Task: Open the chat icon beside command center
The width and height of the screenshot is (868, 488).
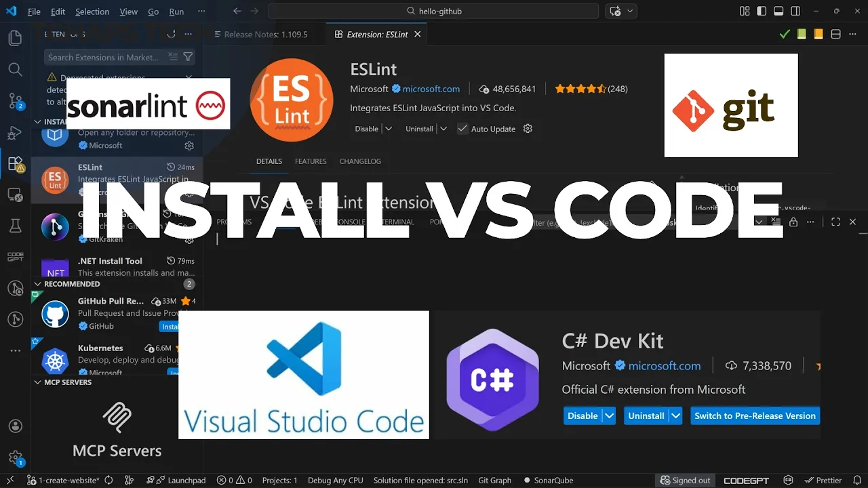Action: pos(615,11)
